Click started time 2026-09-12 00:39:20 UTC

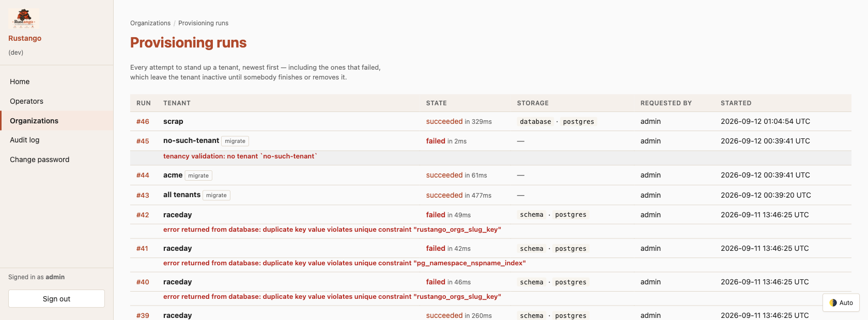[x=766, y=195]
